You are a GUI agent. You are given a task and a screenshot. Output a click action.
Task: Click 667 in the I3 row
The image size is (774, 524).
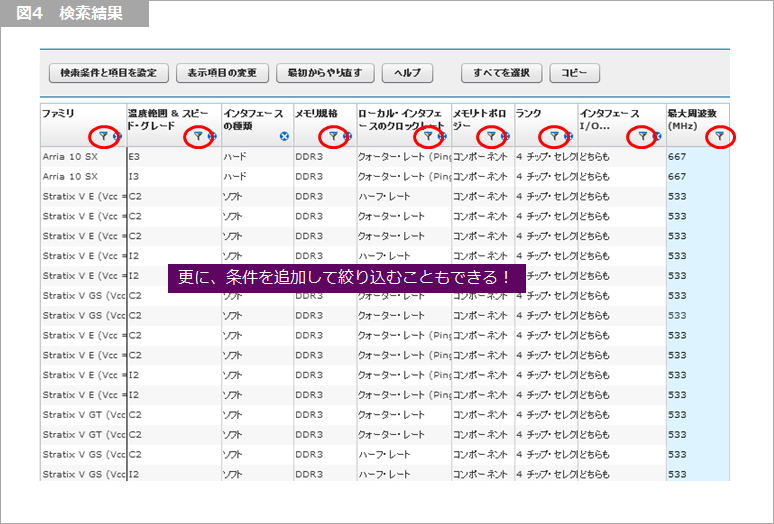click(677, 176)
